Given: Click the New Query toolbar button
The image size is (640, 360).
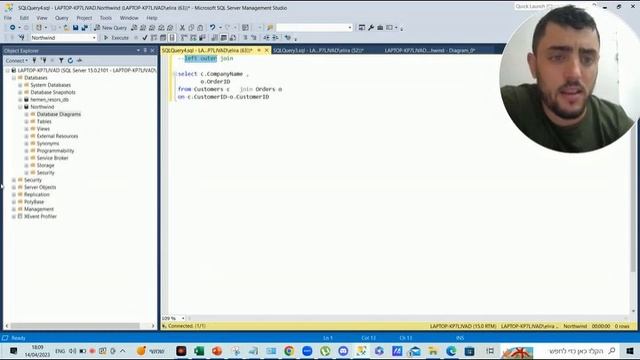Looking at the screenshot, I should 110,28.
